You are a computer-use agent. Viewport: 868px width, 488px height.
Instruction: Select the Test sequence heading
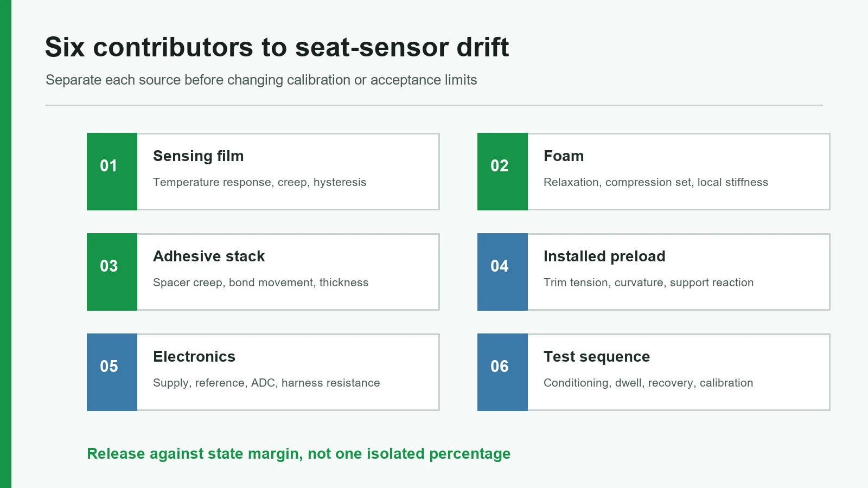597,357
